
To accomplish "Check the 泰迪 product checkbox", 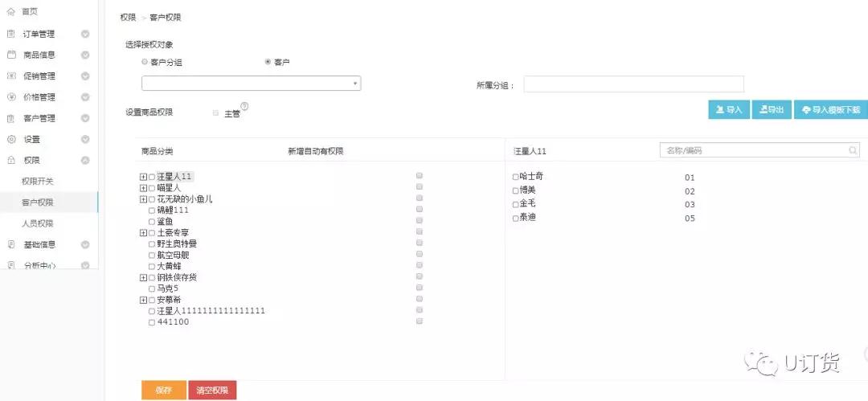I will click(x=515, y=219).
